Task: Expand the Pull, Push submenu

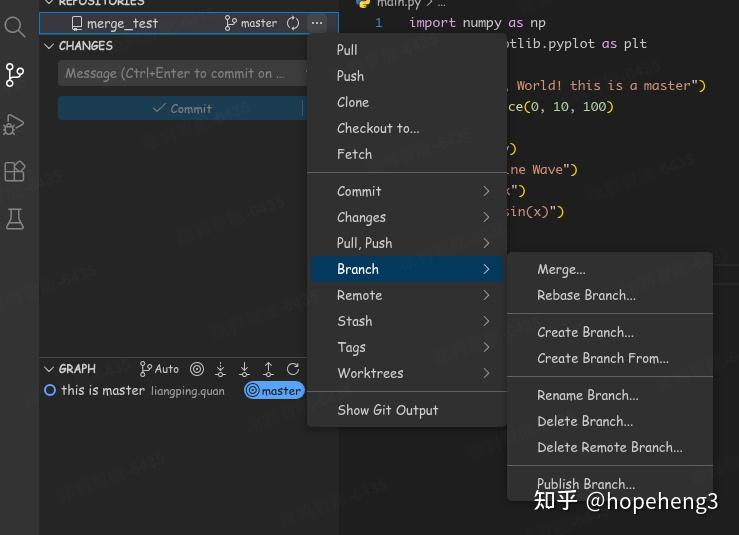Action: click(407, 243)
